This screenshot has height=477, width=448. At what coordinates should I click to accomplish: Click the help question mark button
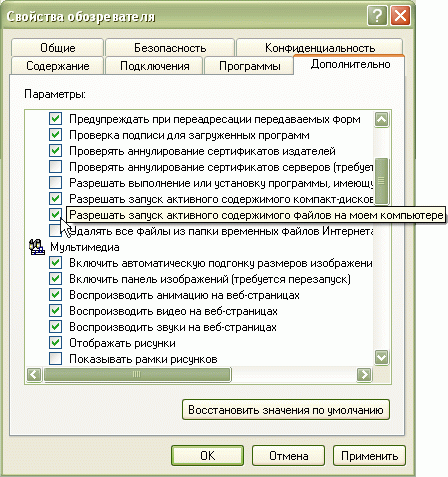[x=377, y=16]
